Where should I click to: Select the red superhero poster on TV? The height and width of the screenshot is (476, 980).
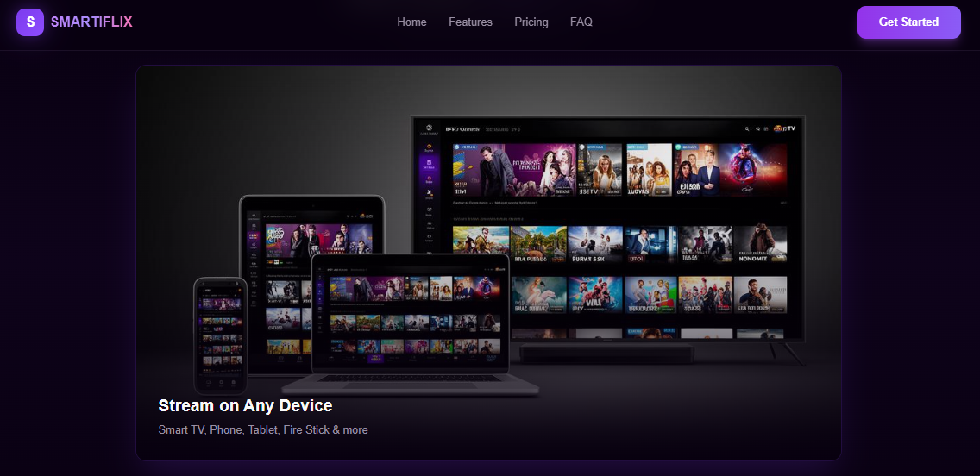[x=757, y=169]
